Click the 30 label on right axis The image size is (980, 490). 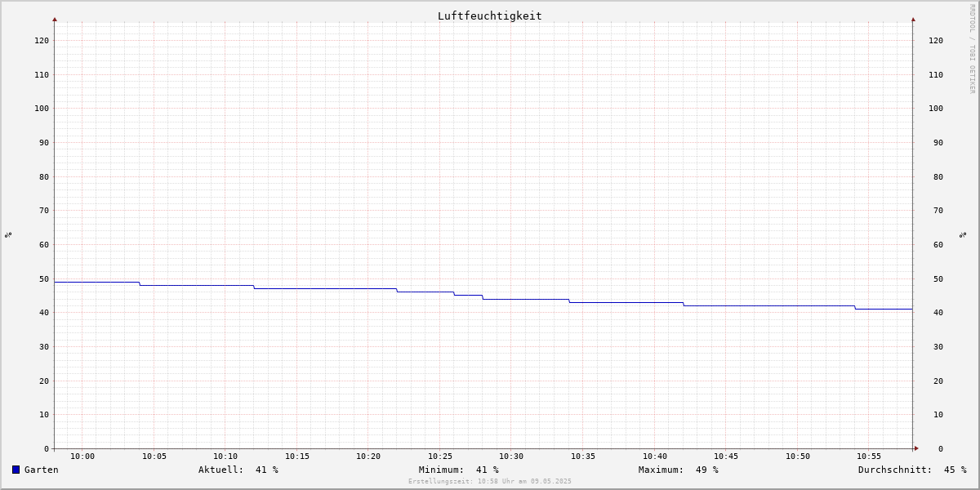938,346
